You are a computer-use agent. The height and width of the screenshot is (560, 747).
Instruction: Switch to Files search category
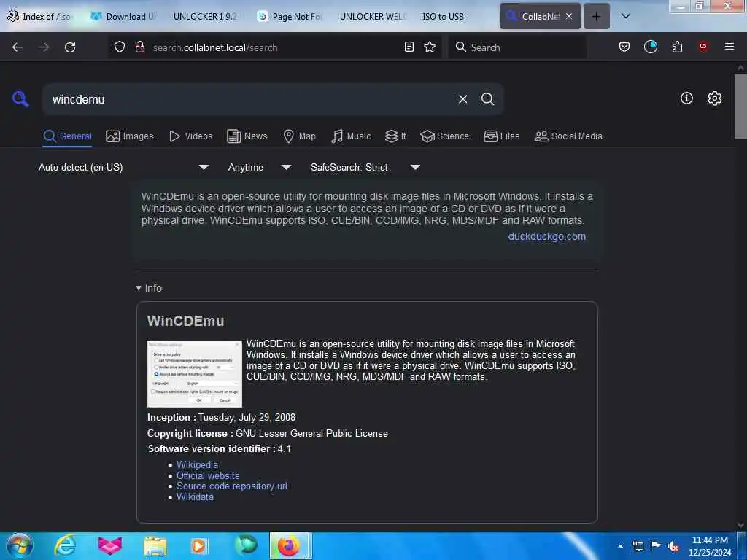[501, 136]
